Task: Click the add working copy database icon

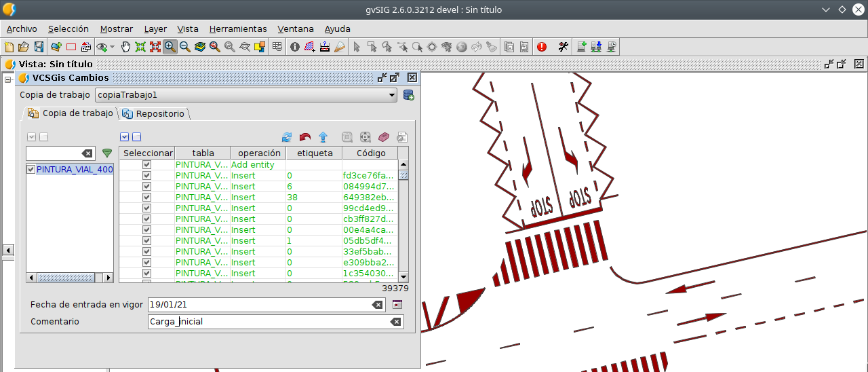Action: point(409,95)
